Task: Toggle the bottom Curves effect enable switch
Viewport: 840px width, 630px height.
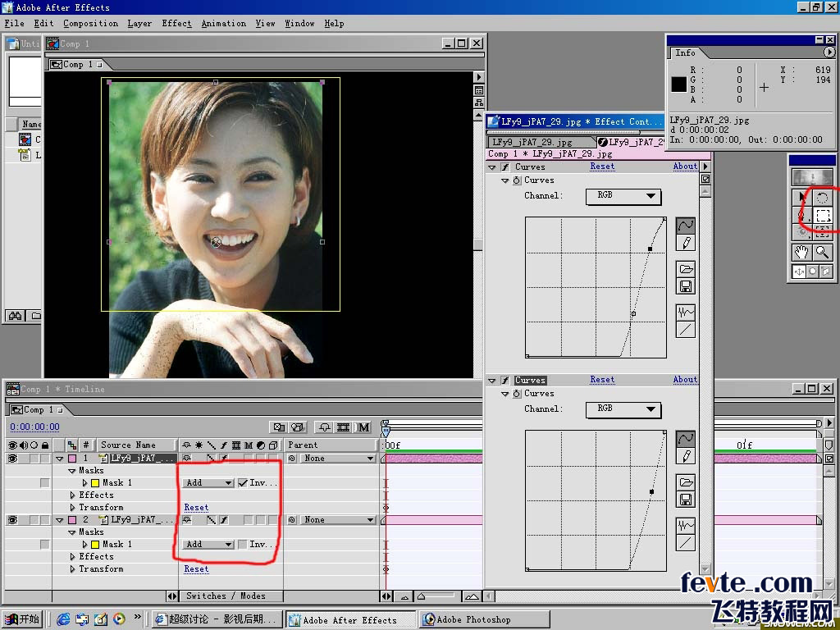Action: tap(504, 381)
